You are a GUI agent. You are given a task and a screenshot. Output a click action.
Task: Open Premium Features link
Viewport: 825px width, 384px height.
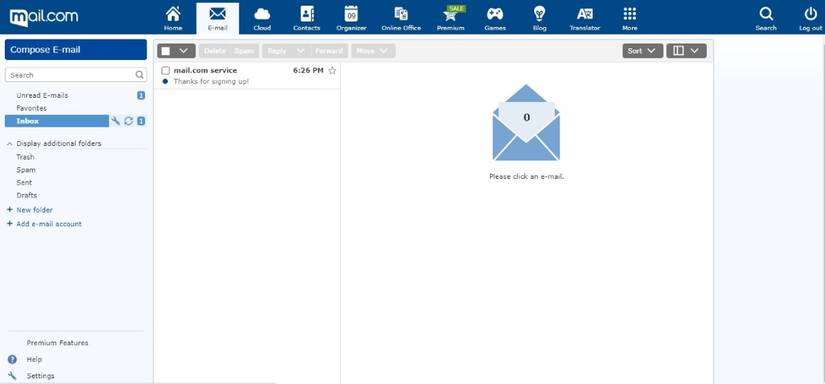[x=57, y=342]
